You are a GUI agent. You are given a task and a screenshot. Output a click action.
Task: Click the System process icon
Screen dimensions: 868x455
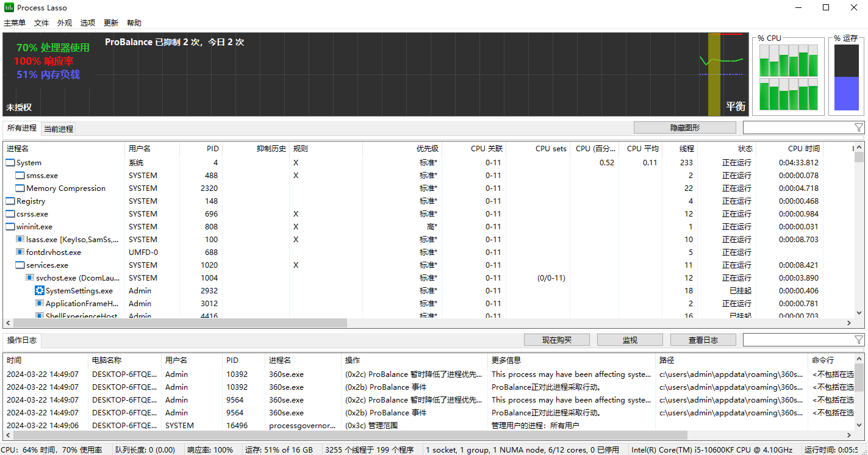coord(10,163)
